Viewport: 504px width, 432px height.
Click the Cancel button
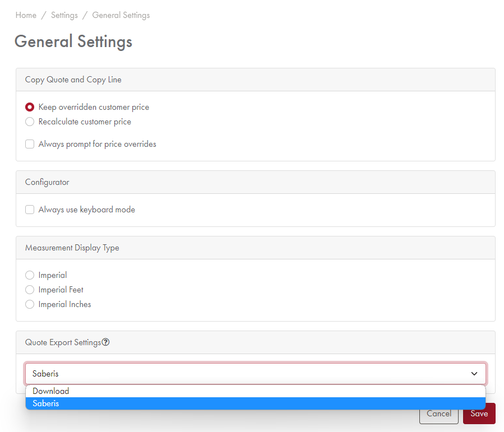(x=438, y=414)
